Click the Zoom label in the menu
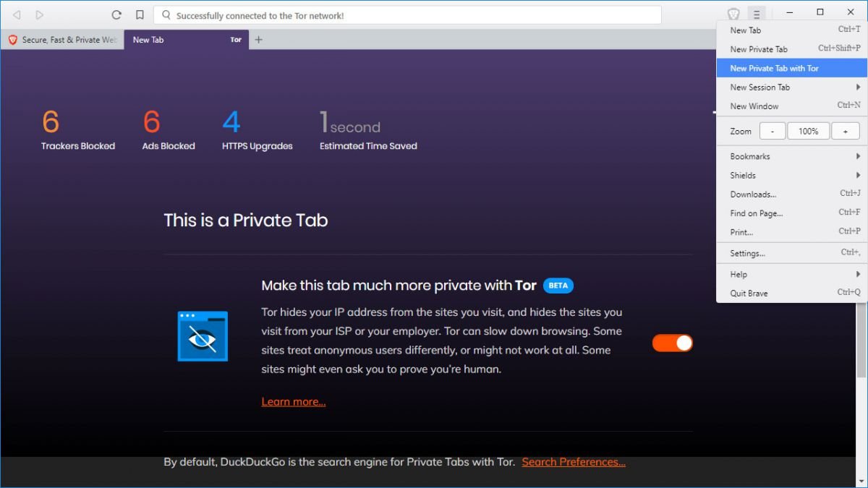Image resolution: width=868 pixels, height=488 pixels. point(741,132)
